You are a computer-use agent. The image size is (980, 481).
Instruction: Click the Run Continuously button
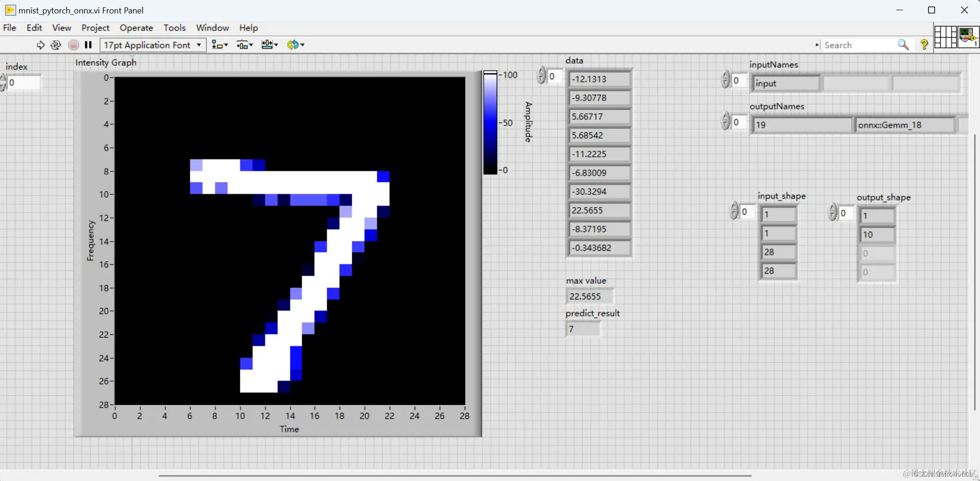[x=56, y=45]
